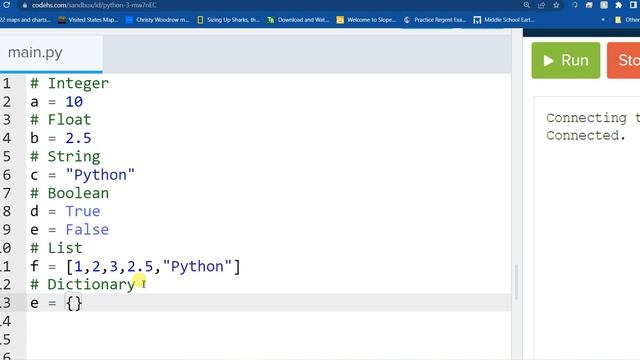Place cursor on 'a = 10' line
This screenshot has height=360, width=640.
pos(56,102)
